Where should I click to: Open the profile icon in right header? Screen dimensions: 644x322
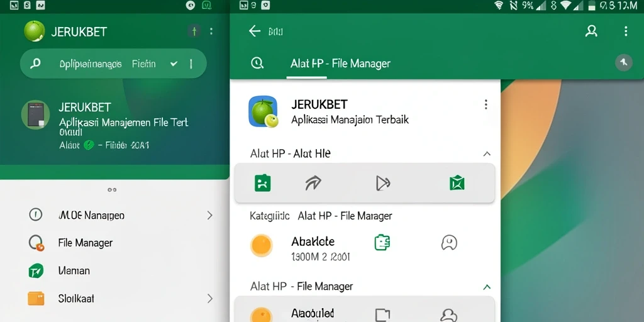tap(591, 31)
